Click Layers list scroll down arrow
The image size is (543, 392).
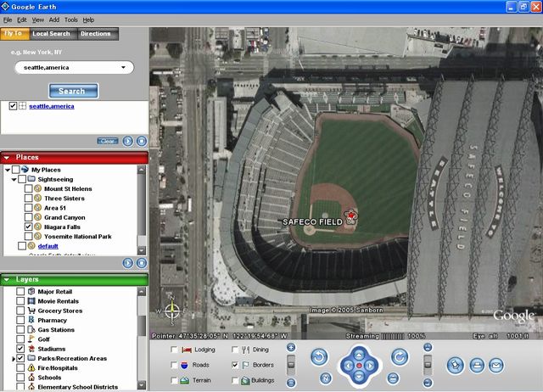pos(142,385)
